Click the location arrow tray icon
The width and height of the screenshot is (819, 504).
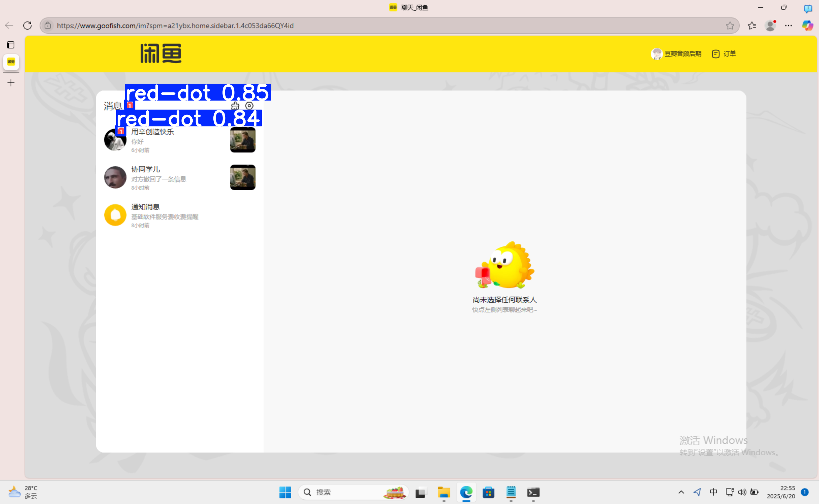[697, 492]
